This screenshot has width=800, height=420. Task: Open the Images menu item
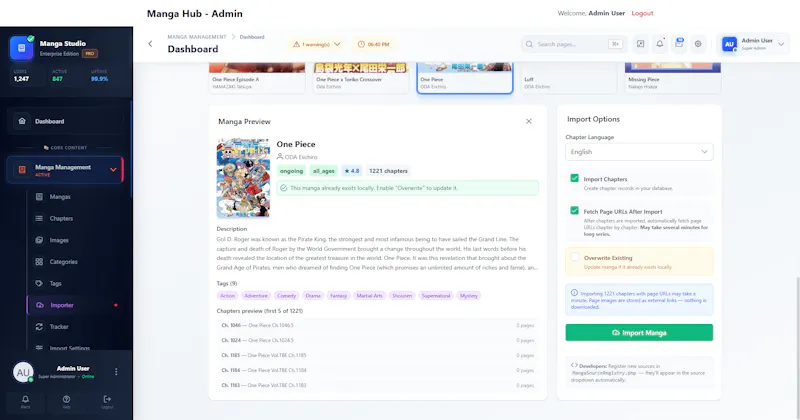76,240
